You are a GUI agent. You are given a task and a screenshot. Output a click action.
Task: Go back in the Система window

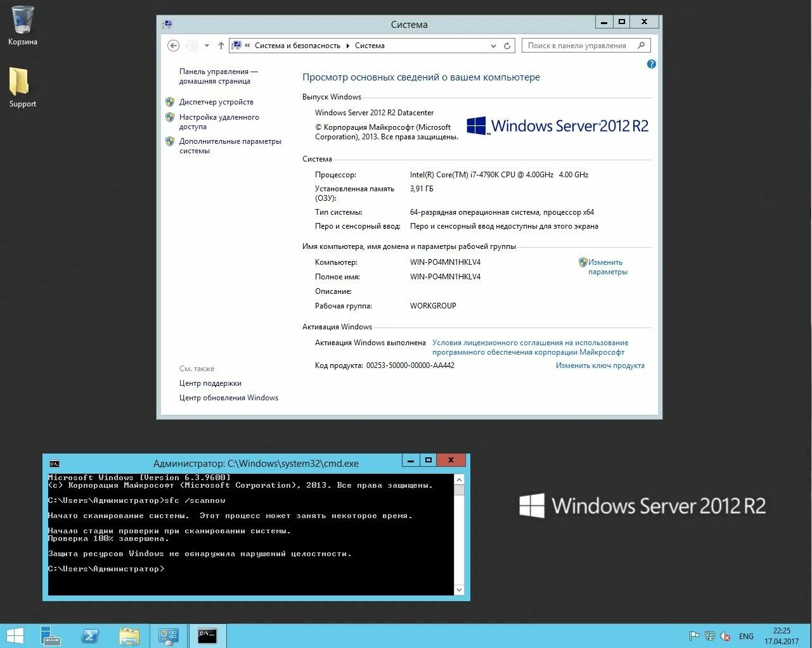click(x=173, y=46)
